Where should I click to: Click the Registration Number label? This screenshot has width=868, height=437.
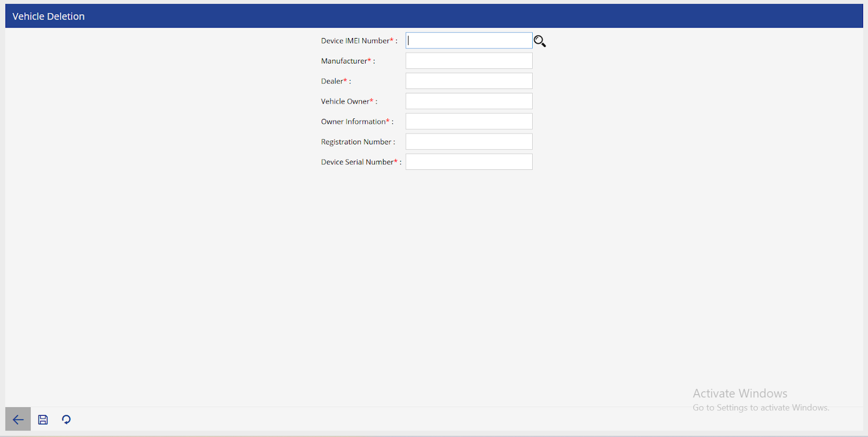pyautogui.click(x=356, y=142)
